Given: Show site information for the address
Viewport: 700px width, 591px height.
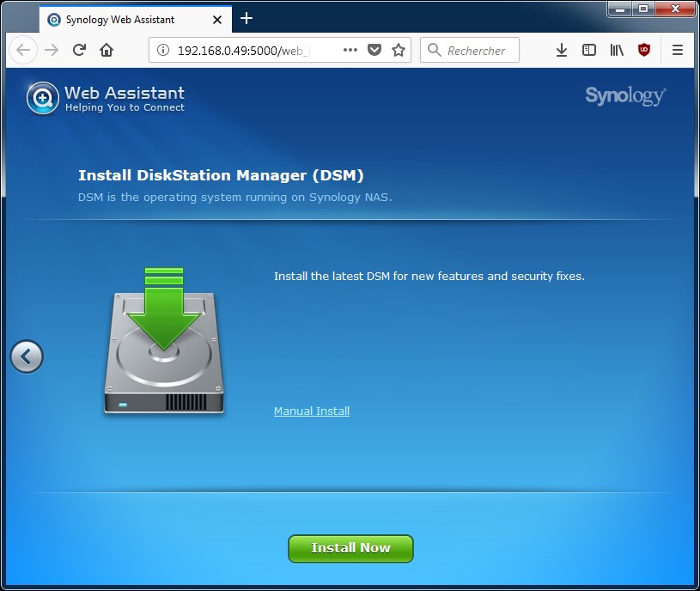Looking at the screenshot, I should [164, 51].
